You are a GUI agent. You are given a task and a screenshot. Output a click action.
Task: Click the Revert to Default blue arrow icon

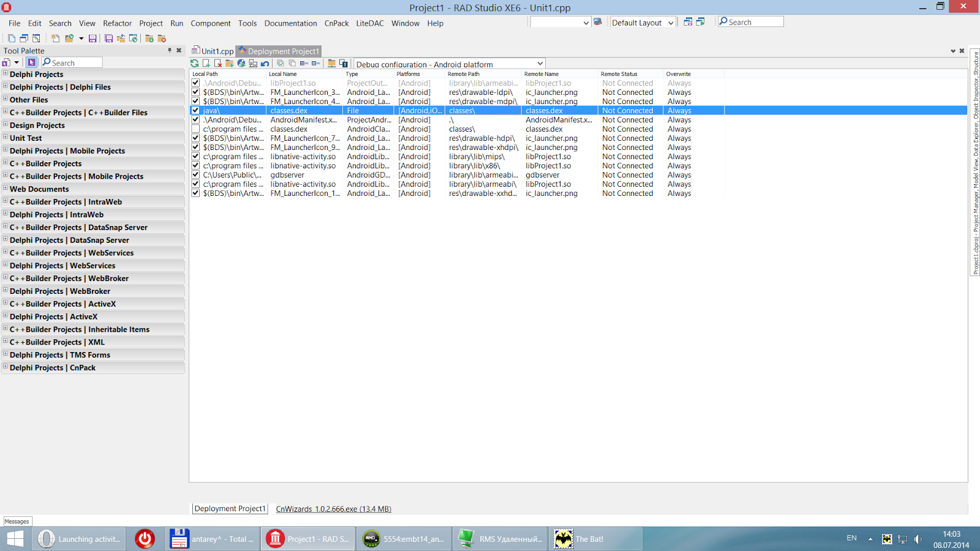tap(265, 64)
